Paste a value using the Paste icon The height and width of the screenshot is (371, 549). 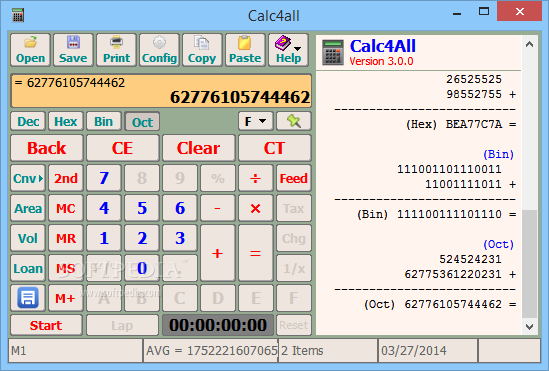click(x=245, y=50)
